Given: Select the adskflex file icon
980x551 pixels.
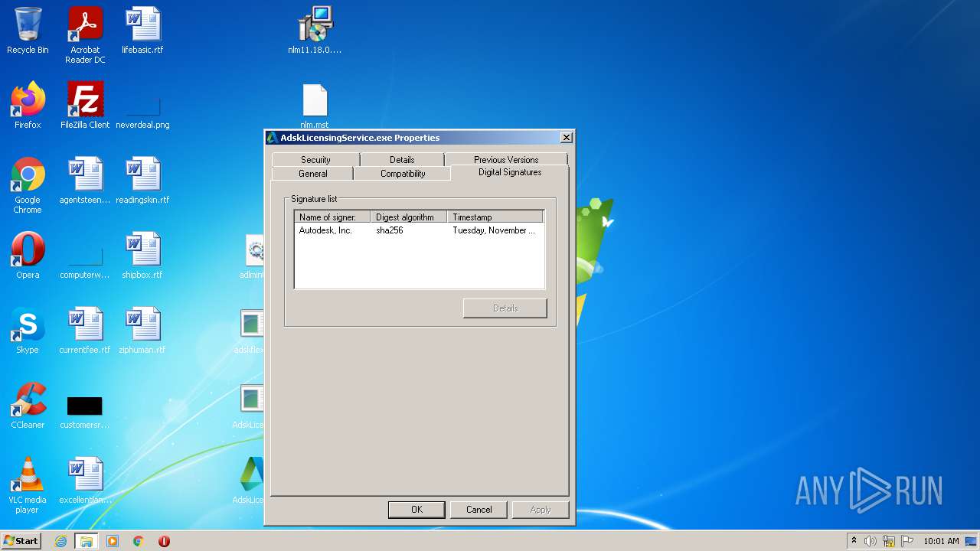Looking at the screenshot, I should point(250,331).
